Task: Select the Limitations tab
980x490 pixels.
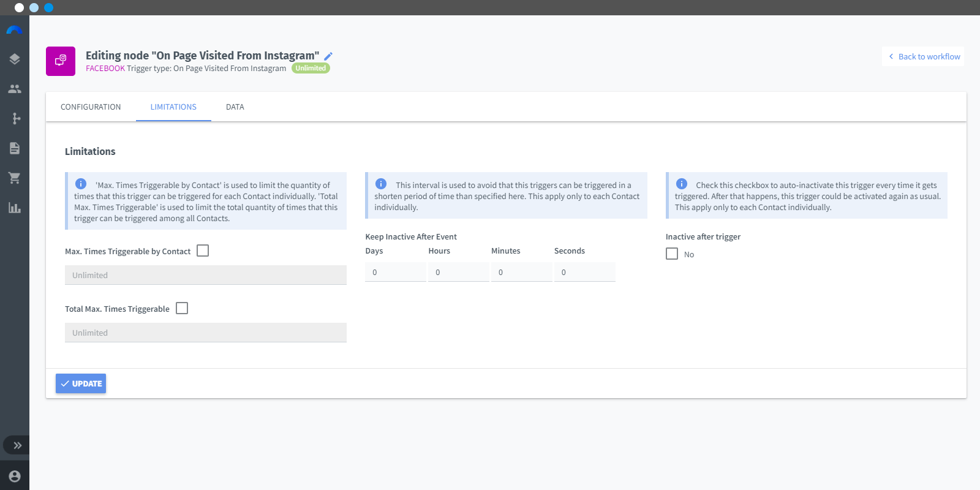Action: pyautogui.click(x=173, y=107)
